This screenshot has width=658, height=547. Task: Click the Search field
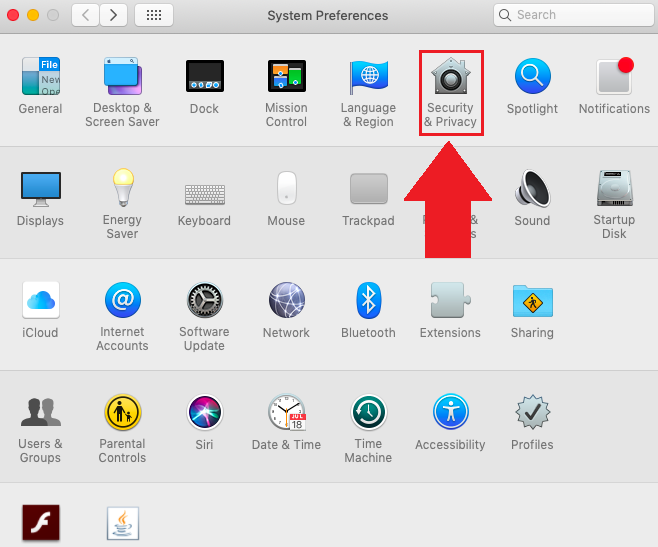(571, 15)
